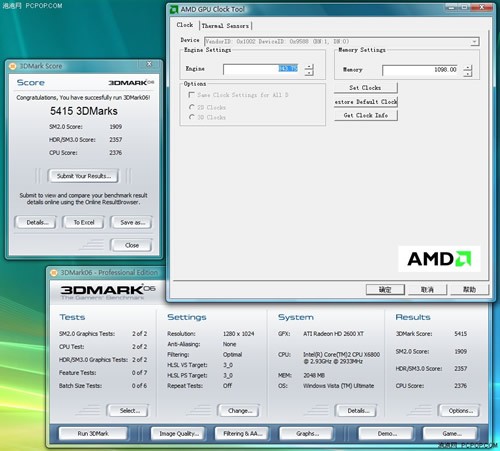The height and width of the screenshot is (451, 500).
Task: Click the AMD logo in Clock Tool
Action: [439, 259]
